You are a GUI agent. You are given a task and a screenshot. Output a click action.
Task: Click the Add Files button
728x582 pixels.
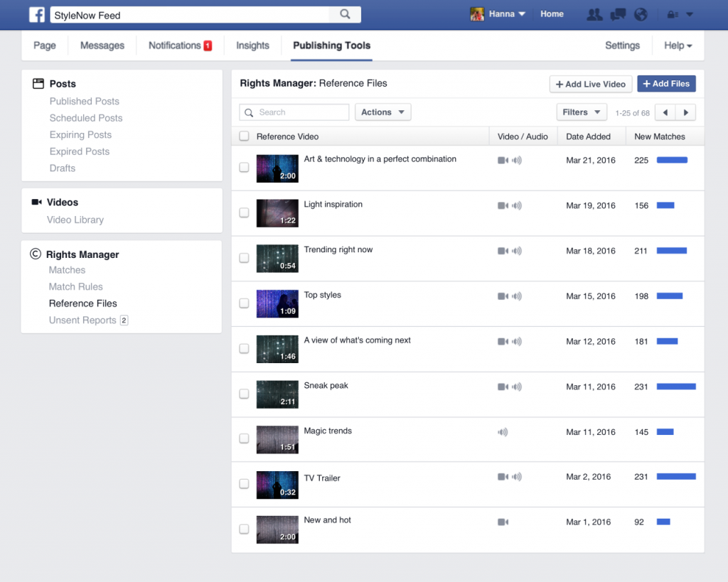pos(666,83)
